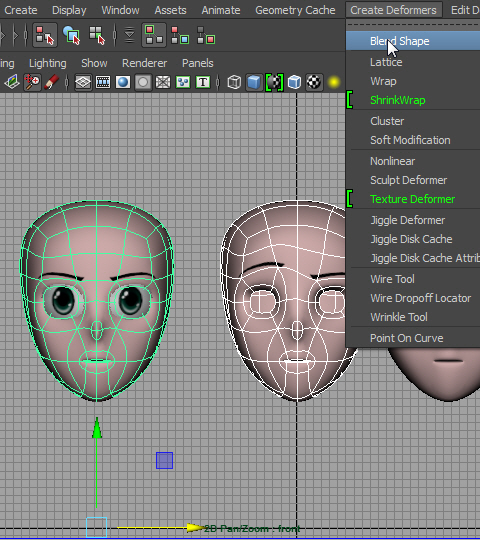Select by hierarchy and combinations icon
Image resolution: width=480 pixels, height=540 pixels.
45,35
